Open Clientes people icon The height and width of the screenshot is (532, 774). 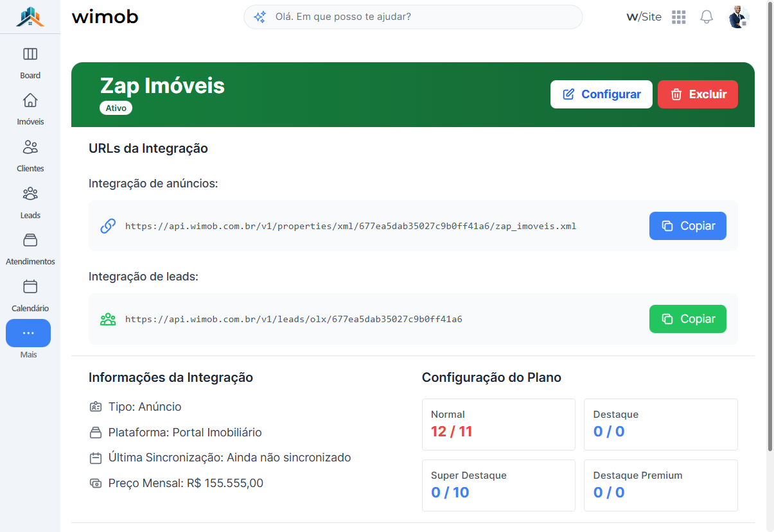point(30,147)
